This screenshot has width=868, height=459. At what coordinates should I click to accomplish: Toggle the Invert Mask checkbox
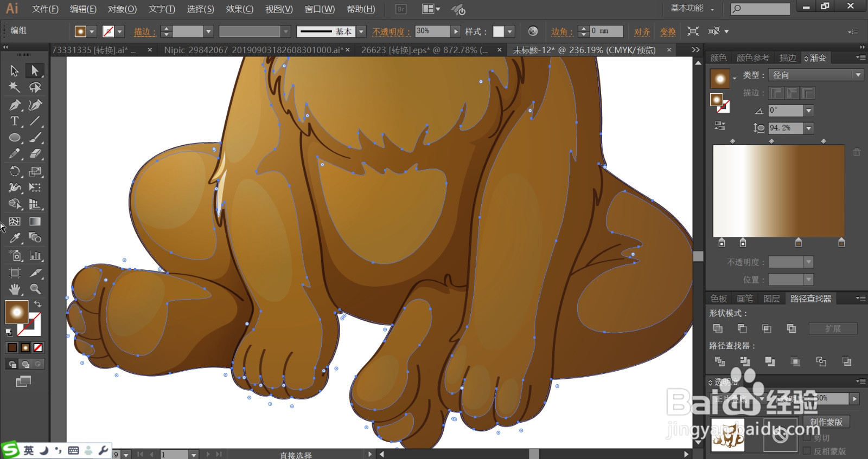click(x=807, y=451)
